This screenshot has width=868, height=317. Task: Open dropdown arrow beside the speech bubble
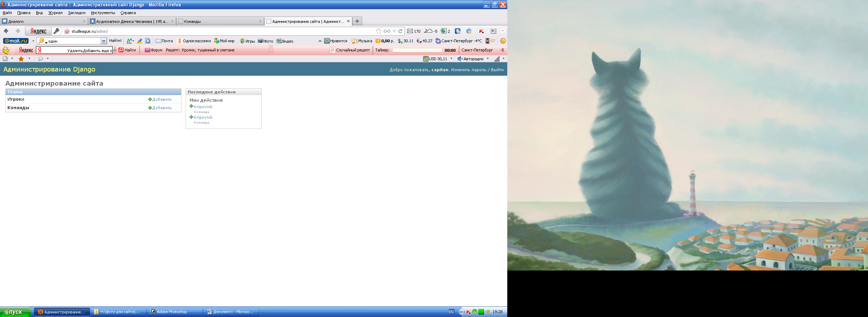[48, 59]
